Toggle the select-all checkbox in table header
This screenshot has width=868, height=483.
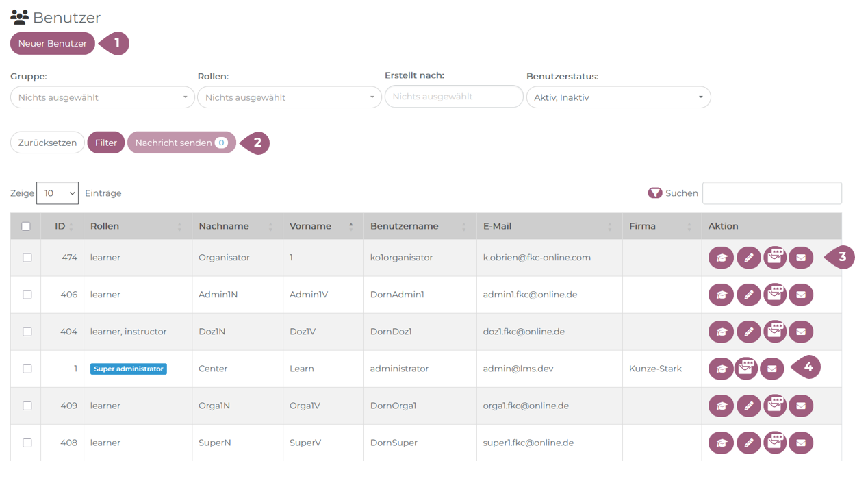(x=26, y=226)
